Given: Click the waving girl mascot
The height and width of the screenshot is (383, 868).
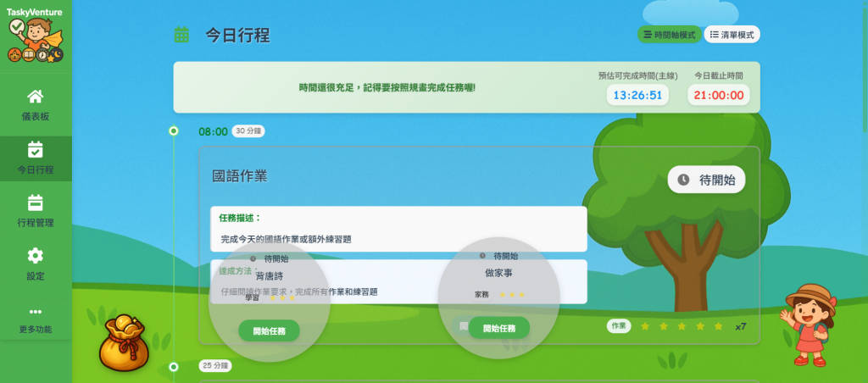Looking at the screenshot, I should click(x=807, y=325).
